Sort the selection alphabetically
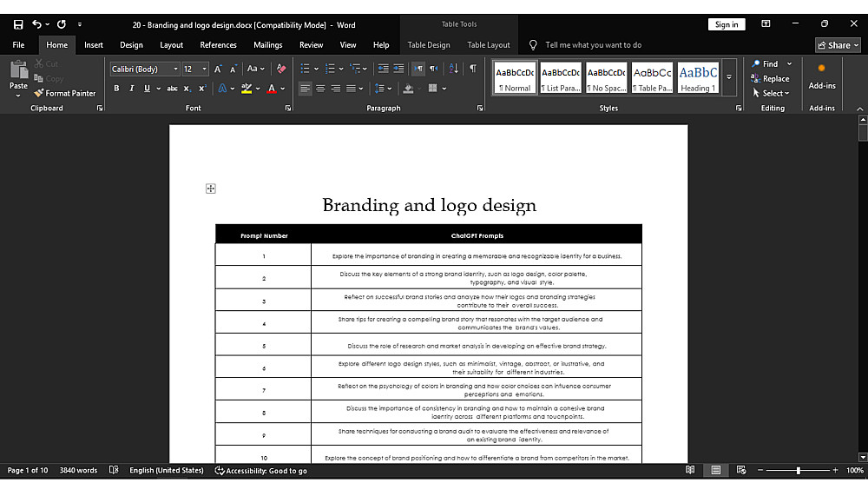 pyautogui.click(x=453, y=69)
